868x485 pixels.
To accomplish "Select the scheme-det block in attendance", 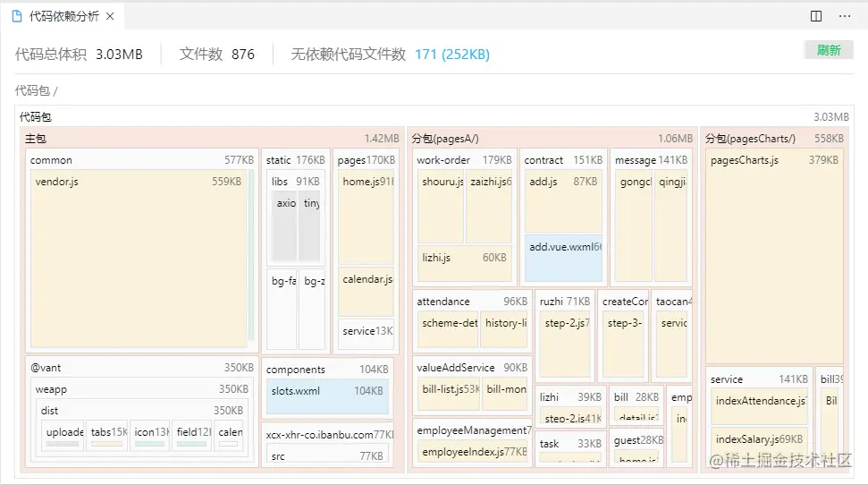I will pos(448,329).
